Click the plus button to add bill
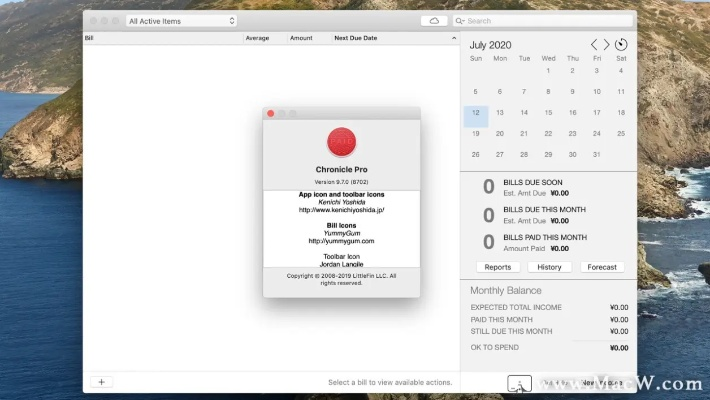The height and width of the screenshot is (400, 710). [x=101, y=382]
